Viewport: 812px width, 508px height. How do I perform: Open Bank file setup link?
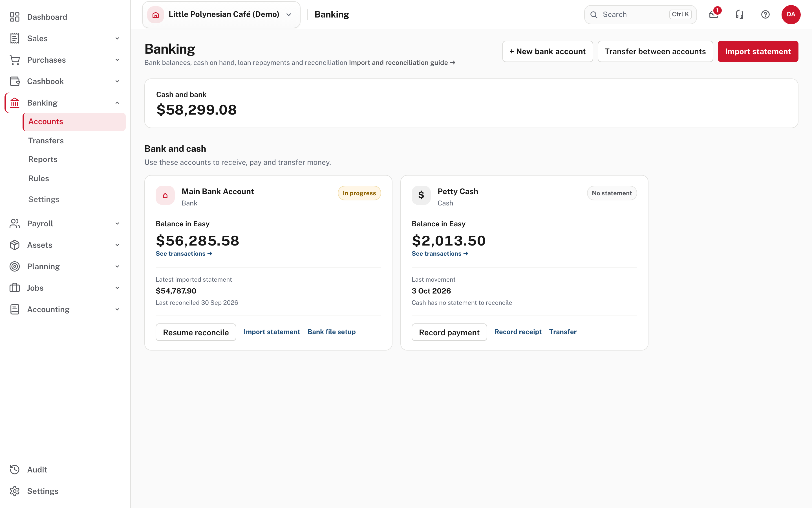click(x=332, y=332)
